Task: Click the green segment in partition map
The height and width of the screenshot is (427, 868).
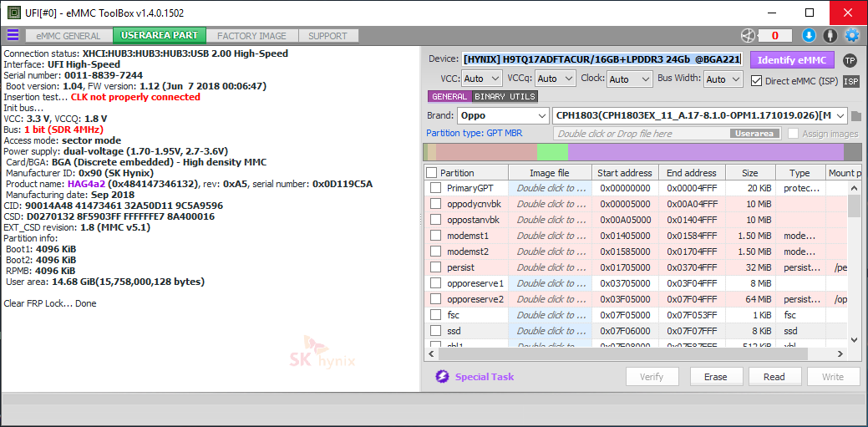Action: tap(552, 152)
